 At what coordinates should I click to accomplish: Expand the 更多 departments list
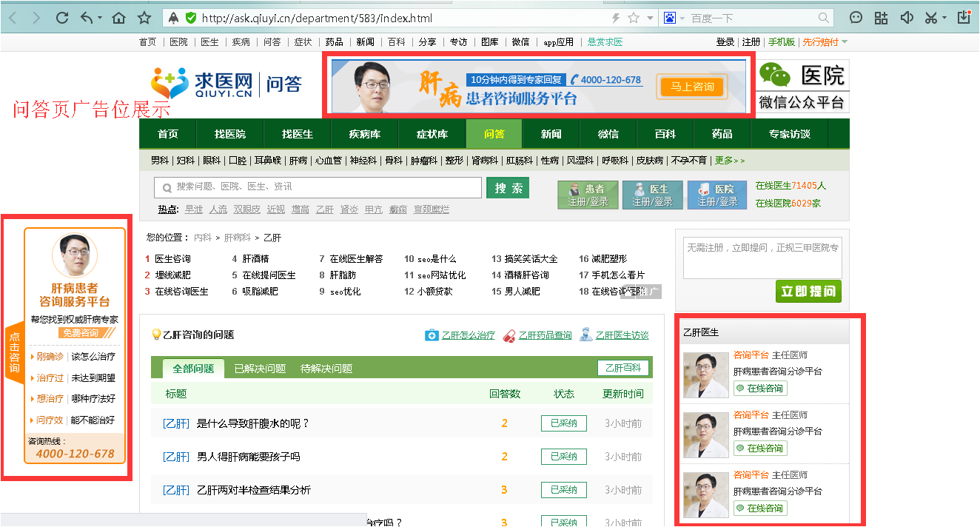point(729,160)
